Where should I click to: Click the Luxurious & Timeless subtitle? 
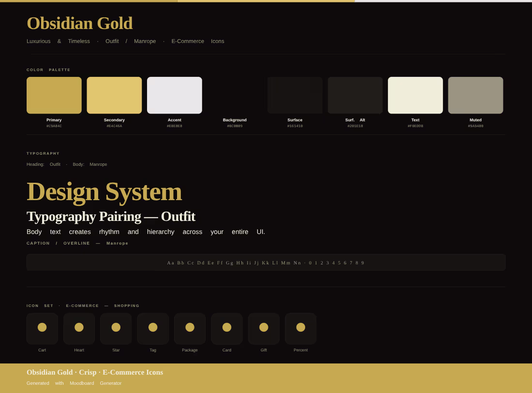point(126,42)
